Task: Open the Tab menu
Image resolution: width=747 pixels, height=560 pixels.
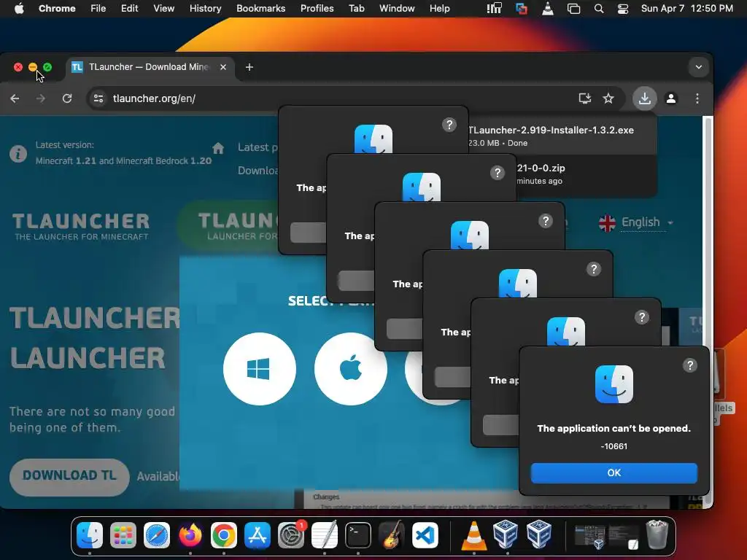Action: pos(356,9)
